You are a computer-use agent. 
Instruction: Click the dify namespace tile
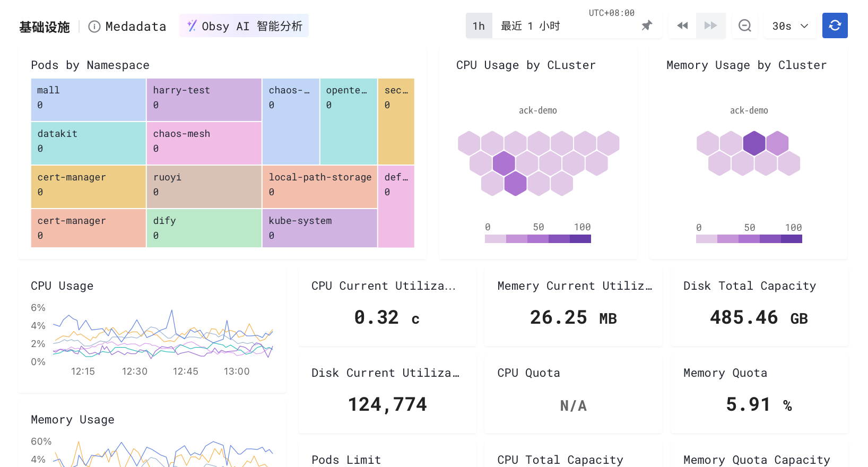pyautogui.click(x=204, y=228)
